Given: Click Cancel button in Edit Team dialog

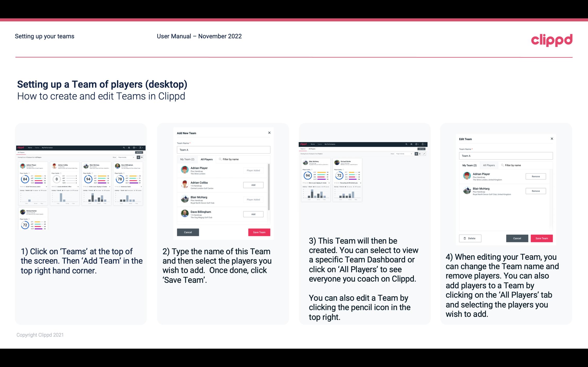Looking at the screenshot, I should tap(517, 238).
